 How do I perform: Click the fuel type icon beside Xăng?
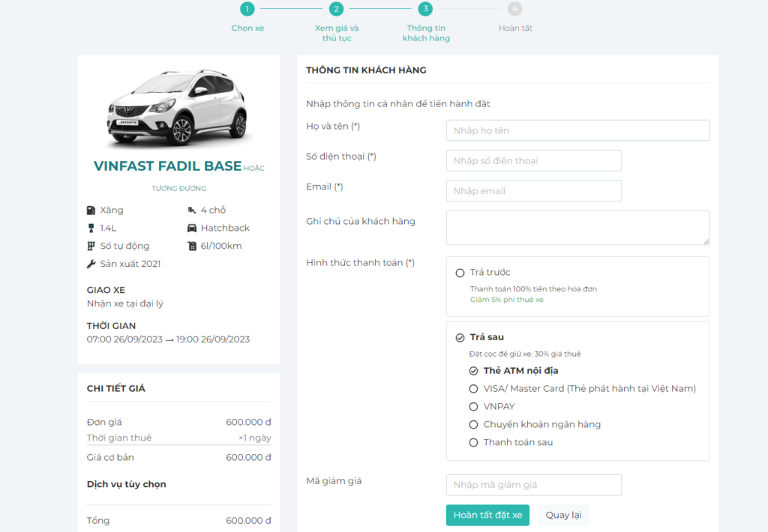pyautogui.click(x=91, y=211)
